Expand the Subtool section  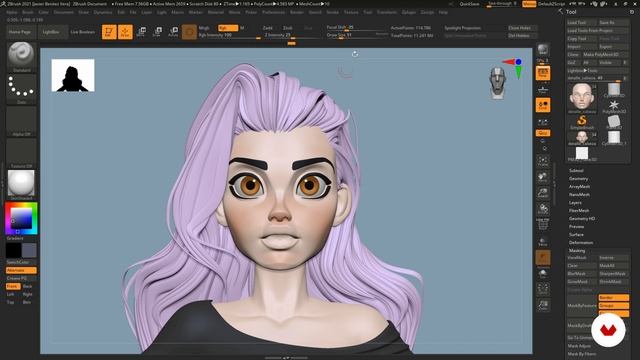(x=576, y=171)
